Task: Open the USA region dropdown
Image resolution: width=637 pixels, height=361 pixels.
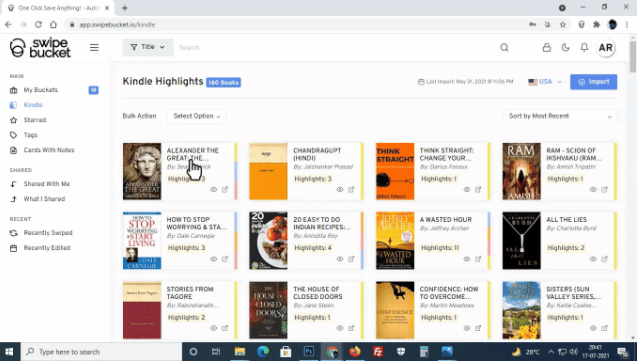Action: click(x=545, y=82)
